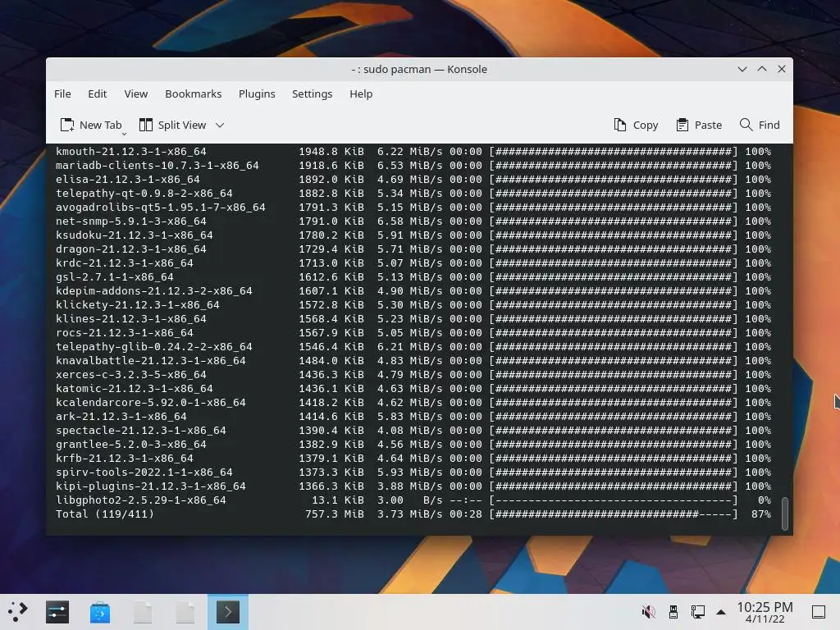
Task: Open the Help menu
Action: pyautogui.click(x=361, y=94)
